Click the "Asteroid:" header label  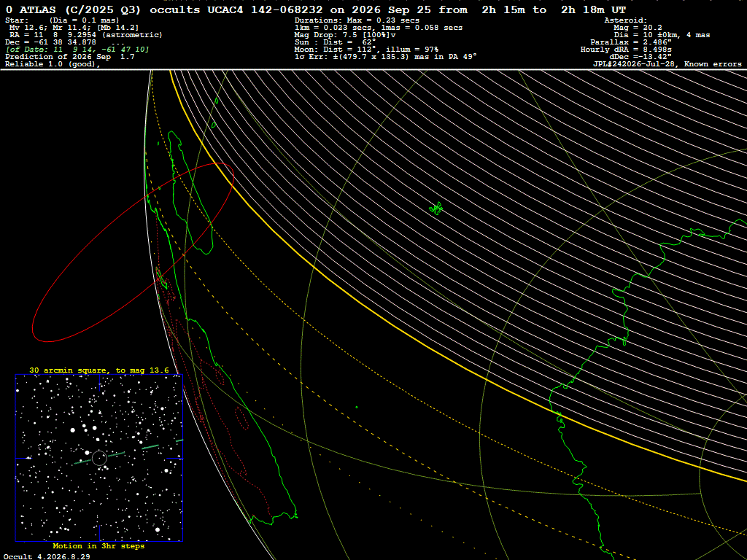(x=625, y=20)
